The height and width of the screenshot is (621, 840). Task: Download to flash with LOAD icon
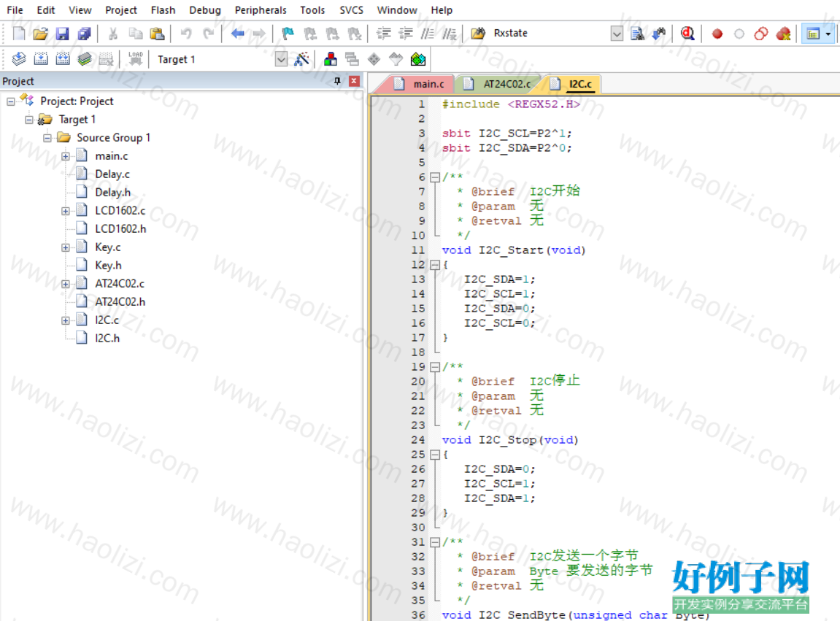(x=136, y=59)
